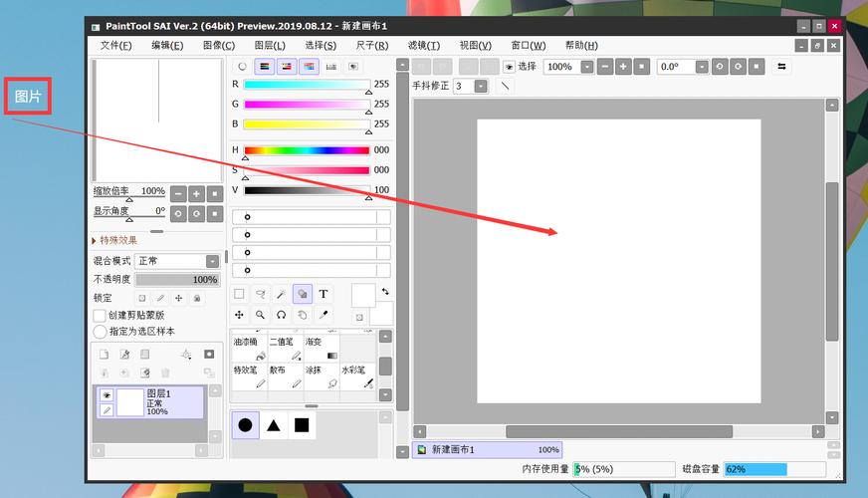This screenshot has width=868, height=498.
Task: Open the rotation angle 0.0° dropdown
Action: (x=702, y=67)
